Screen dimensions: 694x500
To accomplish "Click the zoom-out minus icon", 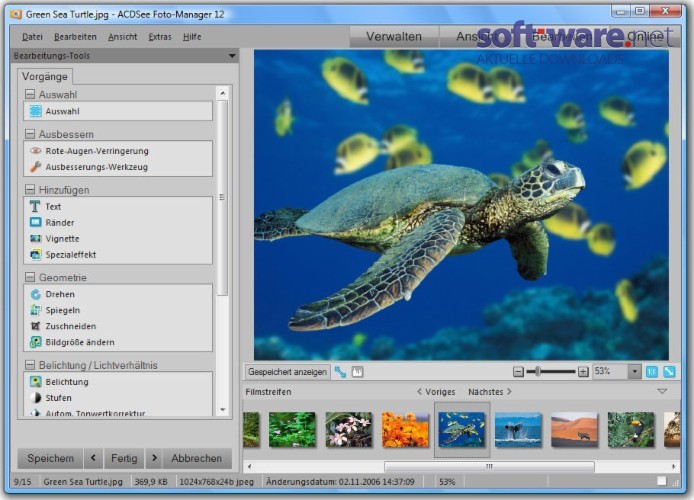I will pyautogui.click(x=518, y=372).
